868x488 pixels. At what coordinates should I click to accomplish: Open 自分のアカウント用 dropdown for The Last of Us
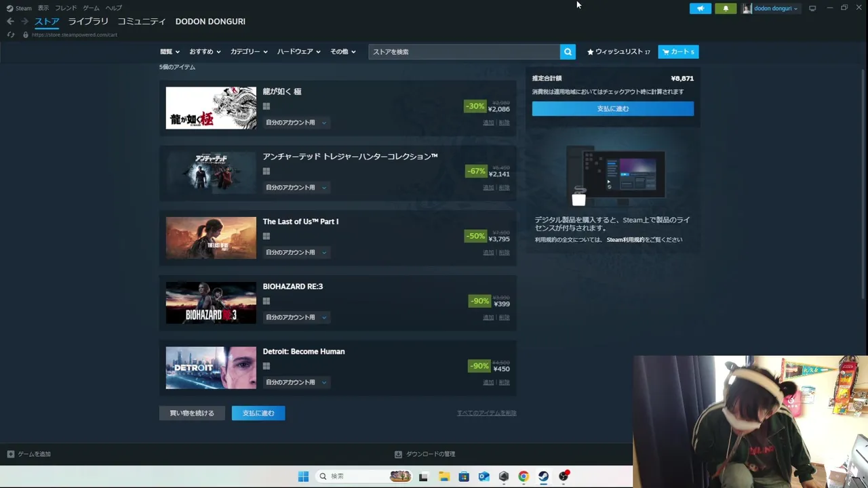click(296, 253)
